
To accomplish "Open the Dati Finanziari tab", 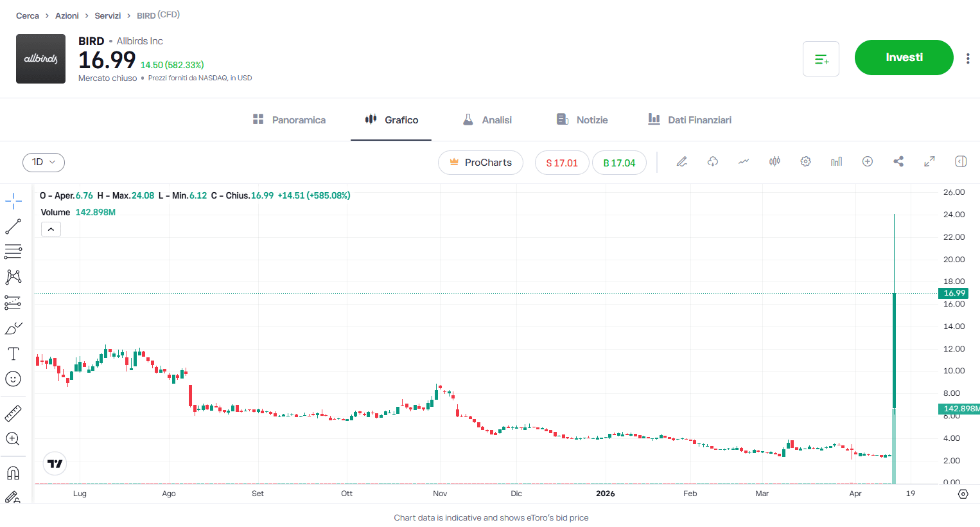I will (690, 120).
